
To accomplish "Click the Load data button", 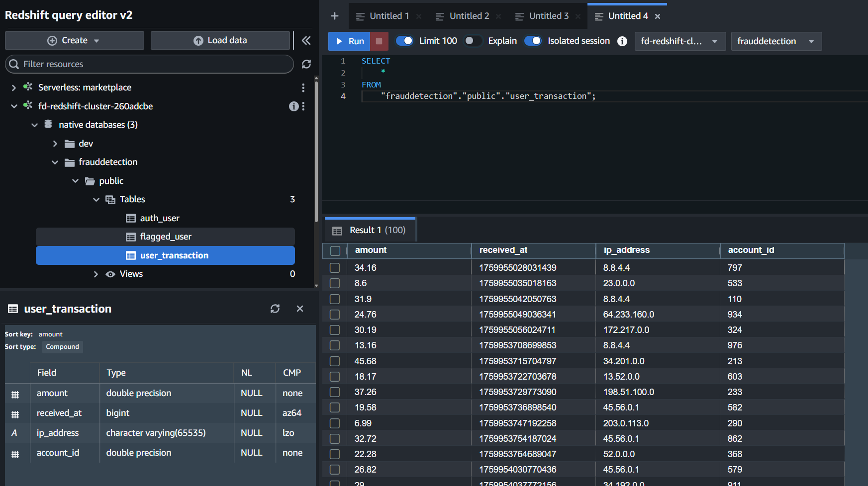I will pos(220,40).
